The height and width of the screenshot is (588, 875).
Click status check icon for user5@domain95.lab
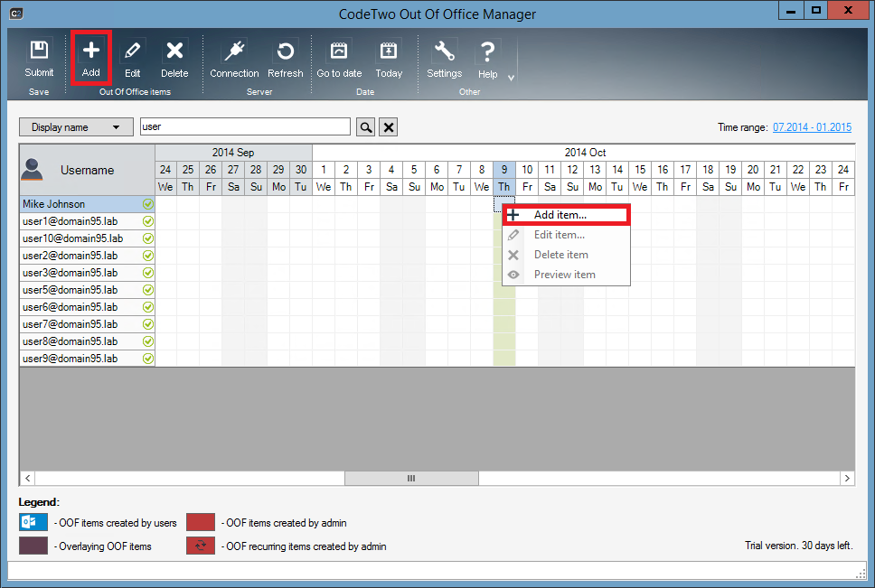click(148, 290)
